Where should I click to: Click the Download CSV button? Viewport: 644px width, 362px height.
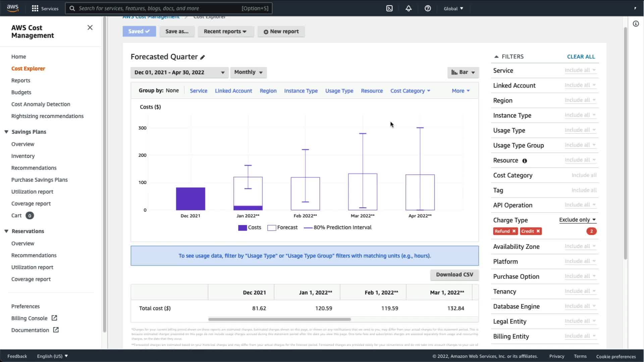pyautogui.click(x=454, y=275)
